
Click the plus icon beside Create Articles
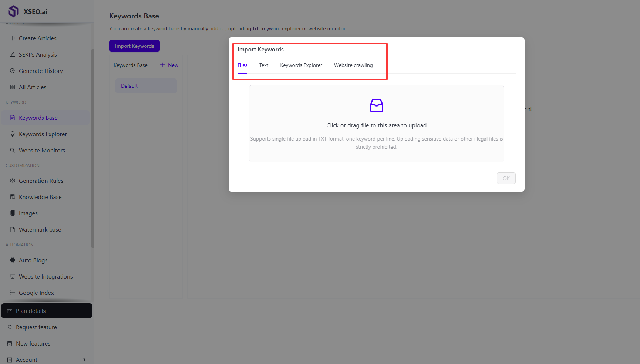click(13, 38)
